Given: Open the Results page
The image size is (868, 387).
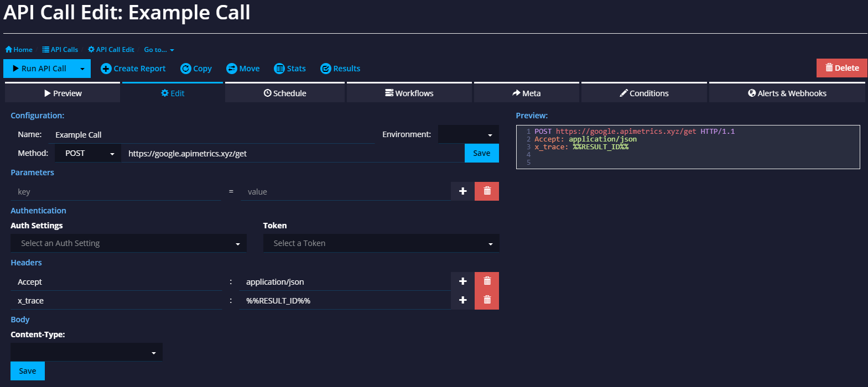Looking at the screenshot, I should pyautogui.click(x=340, y=69).
